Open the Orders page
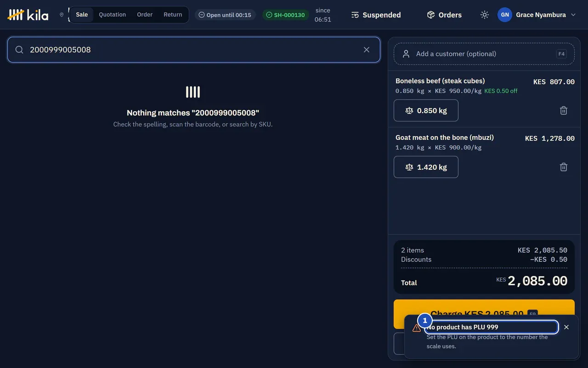The width and height of the screenshot is (588, 368). click(x=444, y=15)
